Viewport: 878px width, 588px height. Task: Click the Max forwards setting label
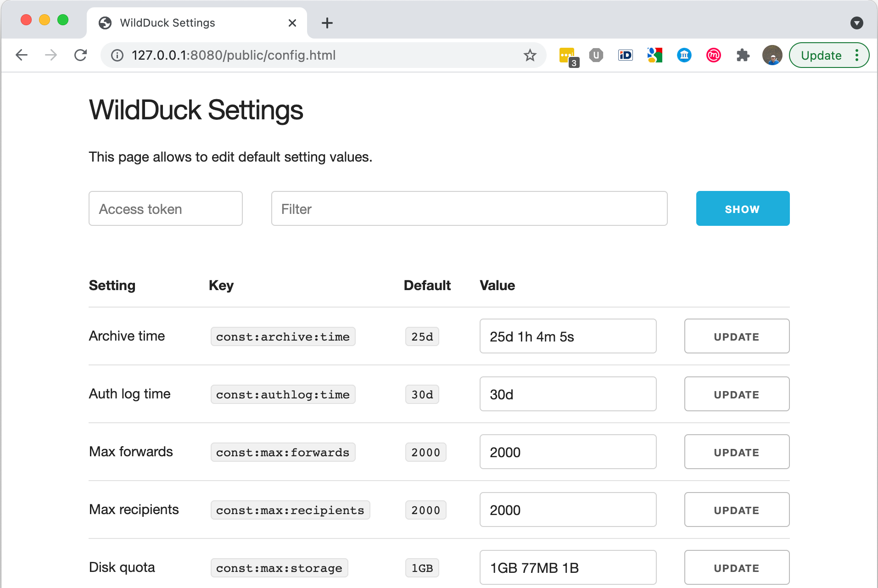tap(131, 452)
